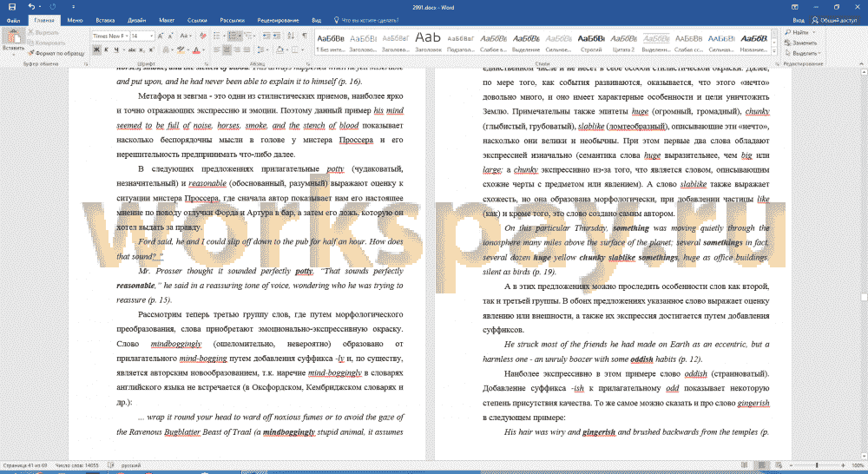868x474 pixels.
Task: Switch to Меню tab
Action: [x=75, y=21]
